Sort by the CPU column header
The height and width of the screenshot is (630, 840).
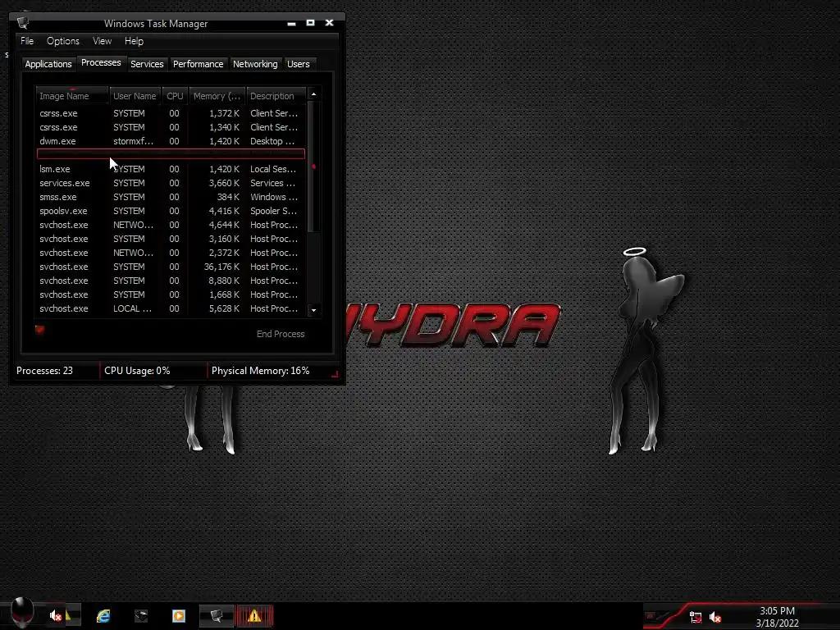[x=175, y=96]
